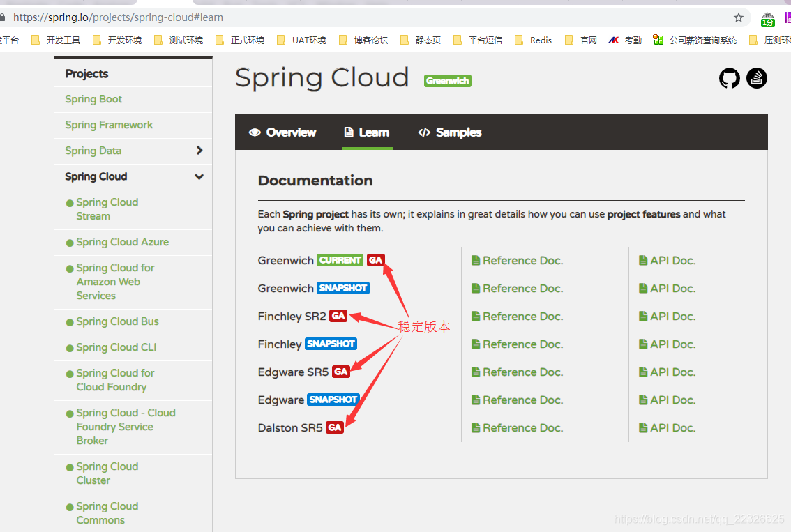The width and height of the screenshot is (791, 532).
Task: Open the 官网 bookmark folder
Action: [581, 40]
